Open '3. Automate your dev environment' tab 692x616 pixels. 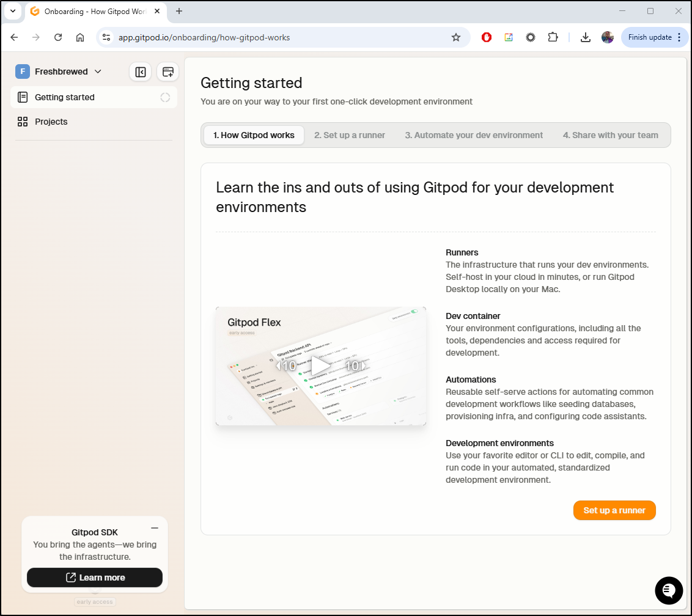pos(474,135)
